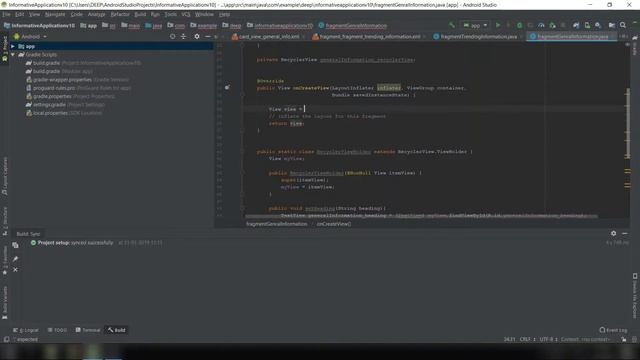The image size is (640, 360).
Task: Close Build output with X icon
Action: click(15, 269)
